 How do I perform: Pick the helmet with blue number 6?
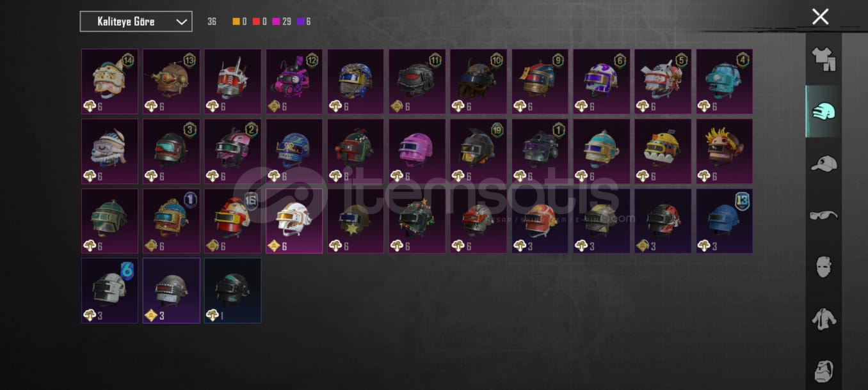click(109, 290)
